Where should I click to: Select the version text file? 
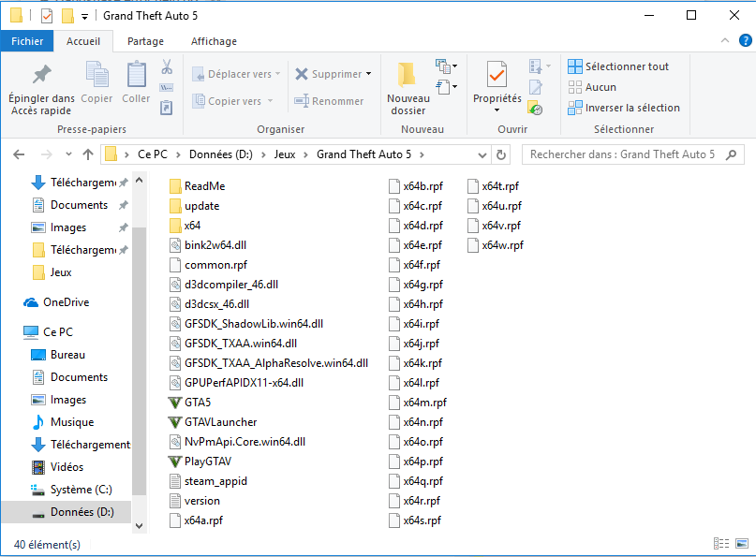(195, 501)
